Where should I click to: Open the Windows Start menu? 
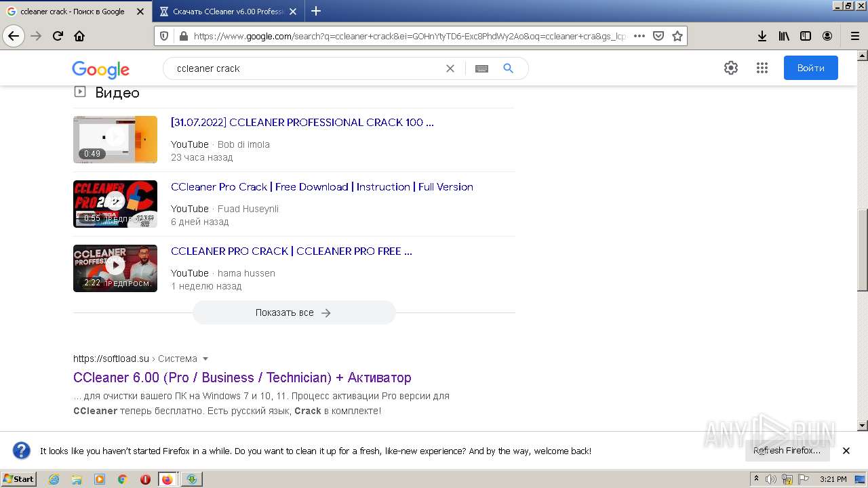point(19,479)
